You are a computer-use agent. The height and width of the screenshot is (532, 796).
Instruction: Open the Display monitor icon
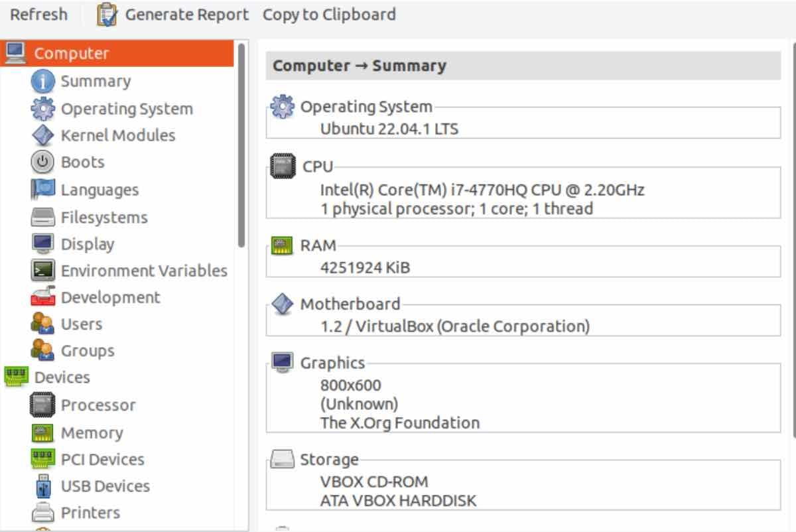coord(42,243)
